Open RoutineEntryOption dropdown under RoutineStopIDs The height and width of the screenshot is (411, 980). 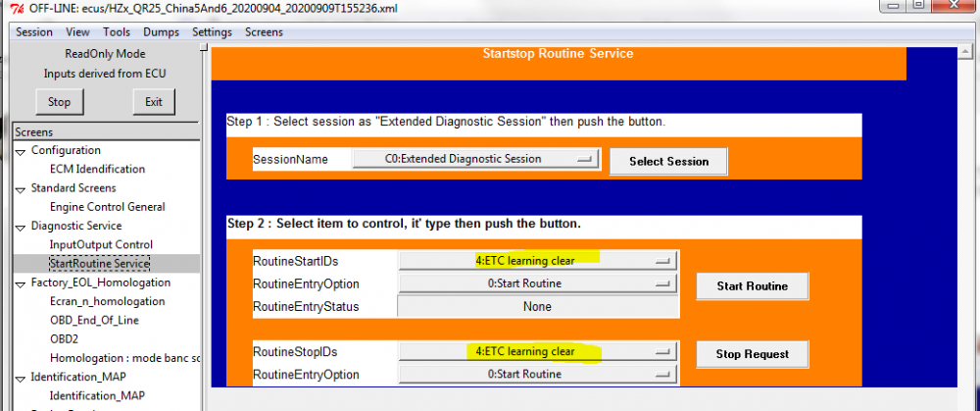click(x=537, y=374)
